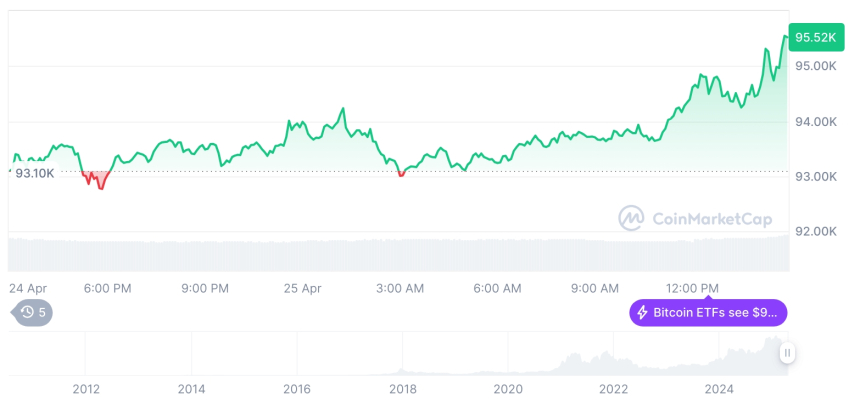Click the 25 Apr date label on the axis
Screen dimensions: 860x401
[302, 288]
